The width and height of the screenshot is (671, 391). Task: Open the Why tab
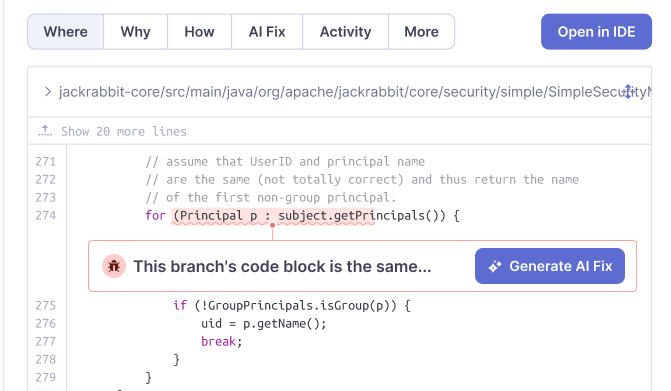pyautogui.click(x=135, y=32)
